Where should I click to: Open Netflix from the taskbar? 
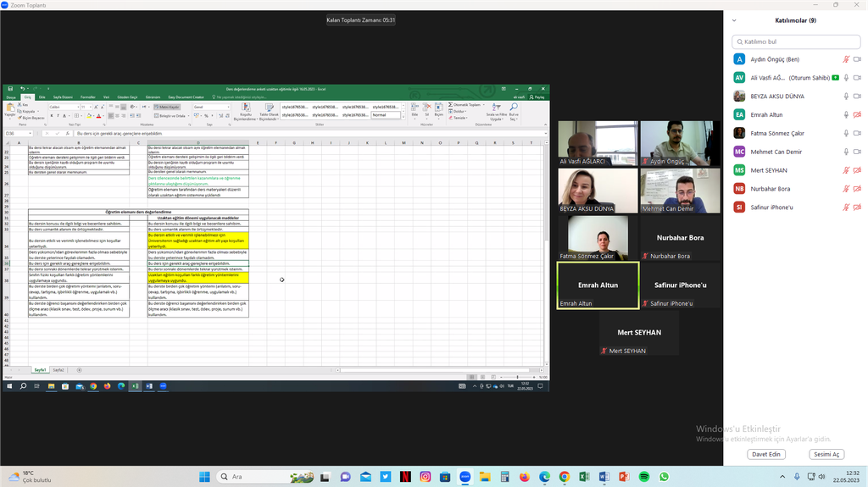pos(405,477)
